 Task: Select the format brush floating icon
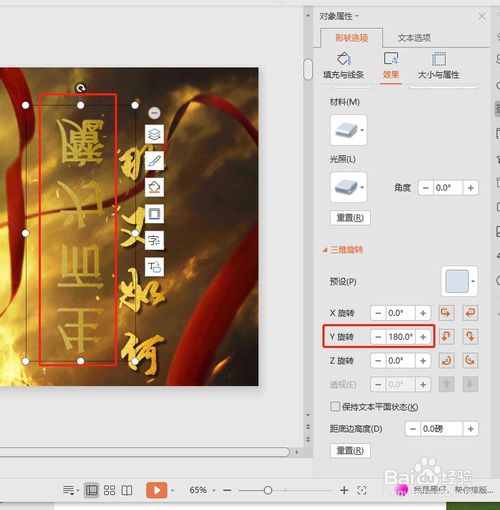coord(154,161)
